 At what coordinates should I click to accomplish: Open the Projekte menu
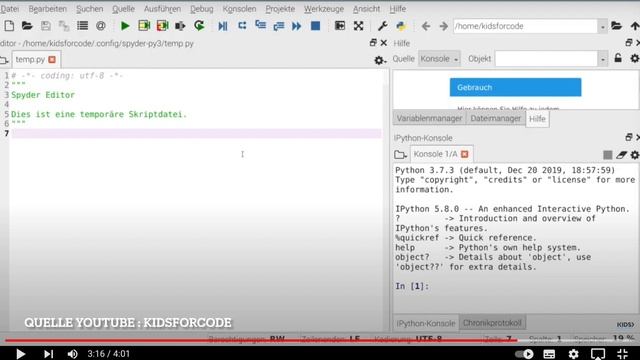(280, 9)
